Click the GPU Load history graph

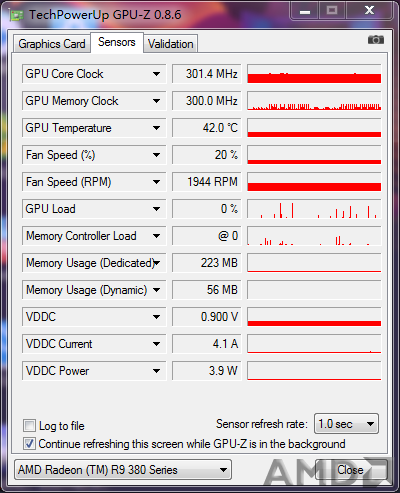(x=314, y=209)
